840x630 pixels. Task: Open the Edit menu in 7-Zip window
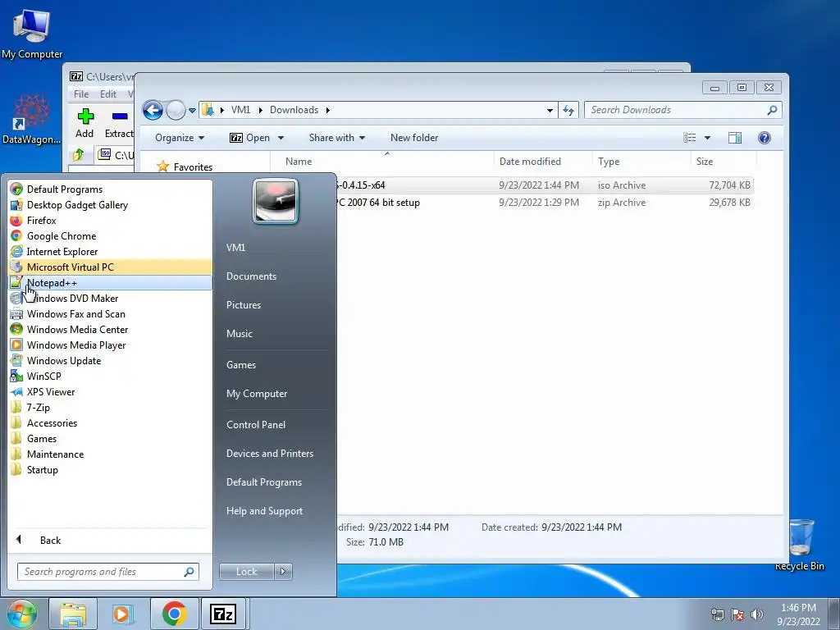coord(107,94)
